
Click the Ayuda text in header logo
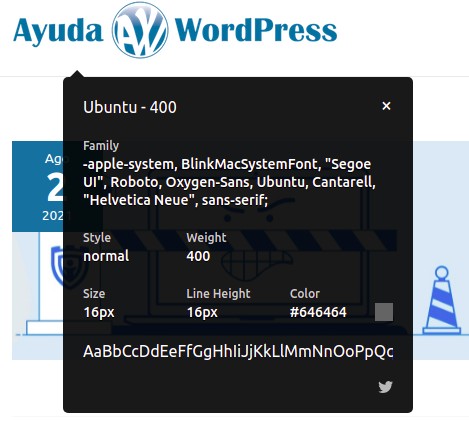58,31
